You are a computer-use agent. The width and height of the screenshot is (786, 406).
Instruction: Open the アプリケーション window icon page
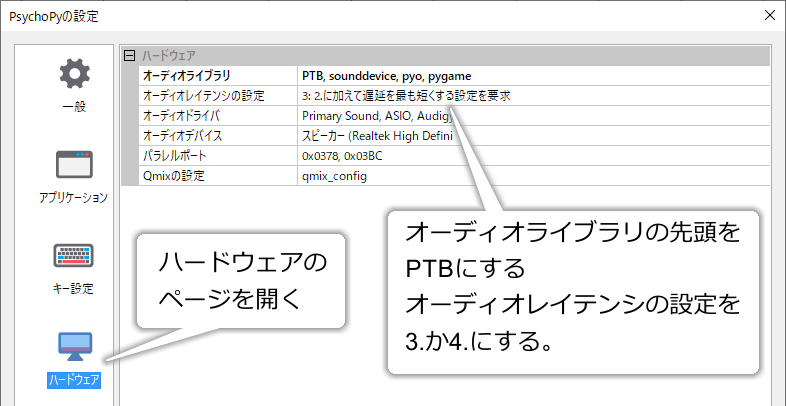point(74,165)
